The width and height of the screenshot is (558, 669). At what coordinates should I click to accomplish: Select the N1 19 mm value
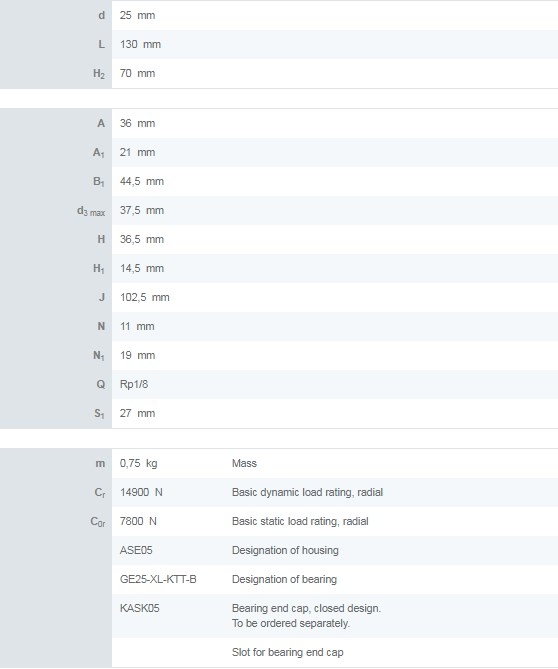pyautogui.click(x=137, y=355)
